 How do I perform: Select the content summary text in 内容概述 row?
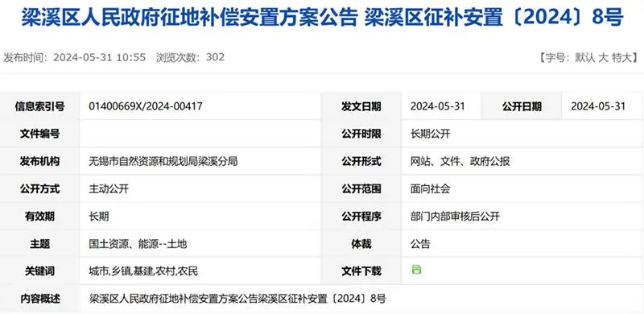coord(237,299)
